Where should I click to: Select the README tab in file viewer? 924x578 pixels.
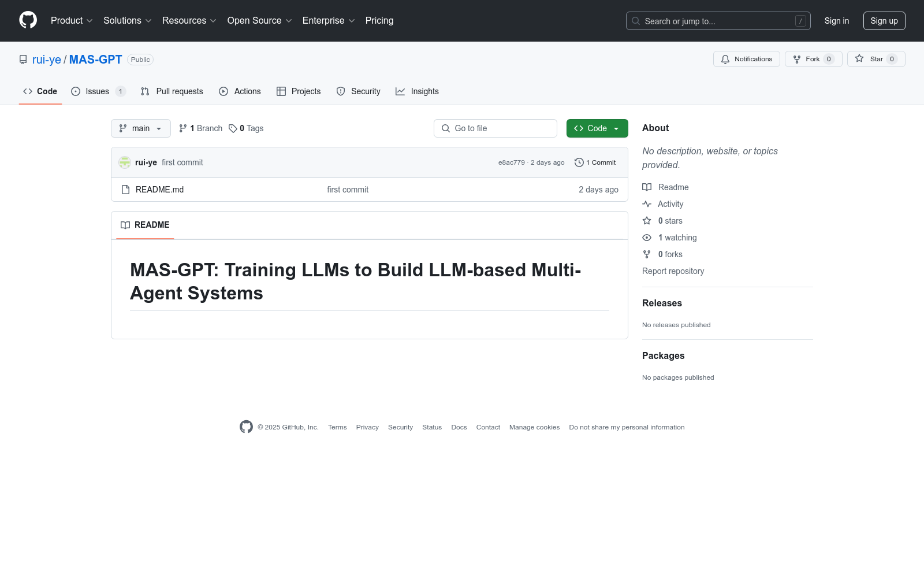pyautogui.click(x=145, y=225)
